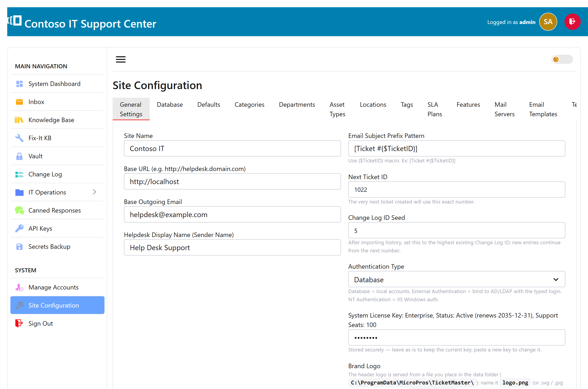
Task: Click the Manage Accounts user icon
Action: tap(19, 287)
